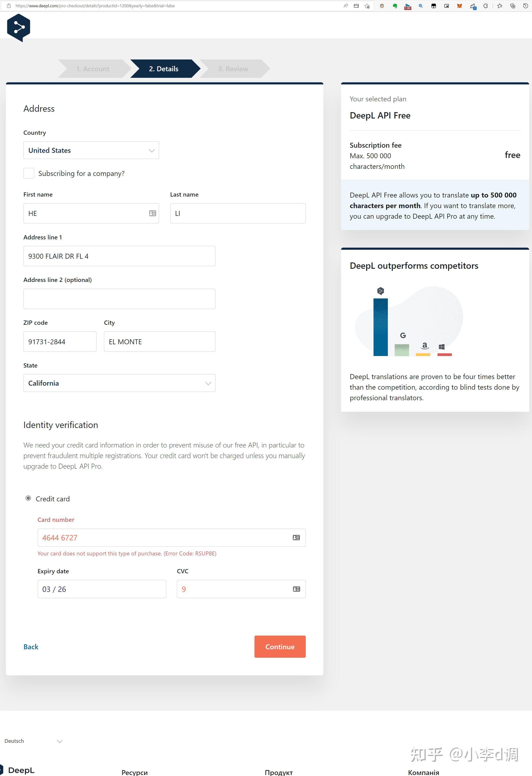Click the DeepL logo in the header
The image size is (532, 776).
pos(18,27)
